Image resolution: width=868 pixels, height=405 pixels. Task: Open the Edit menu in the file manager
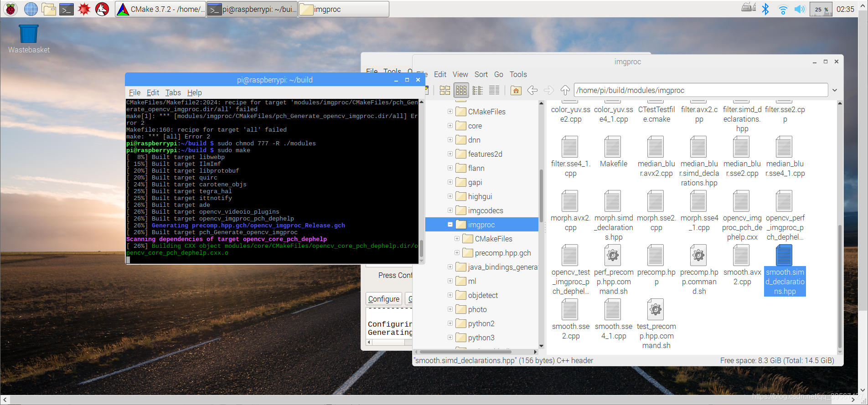point(440,74)
